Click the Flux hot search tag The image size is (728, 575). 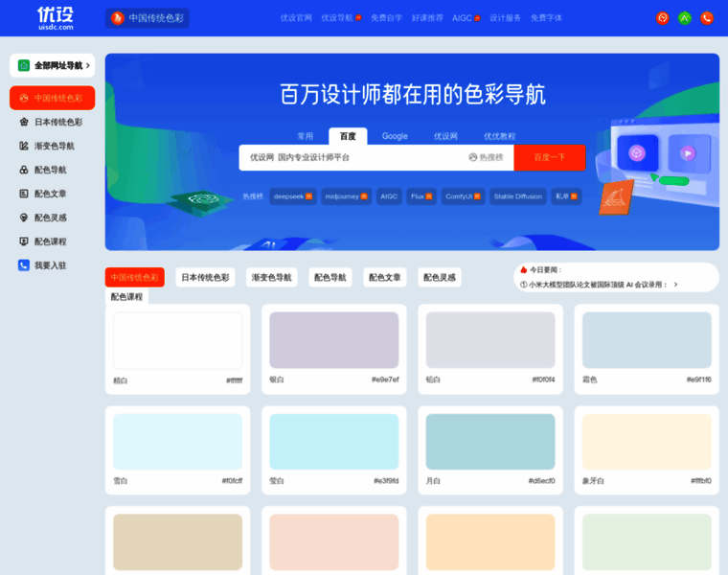pos(421,196)
